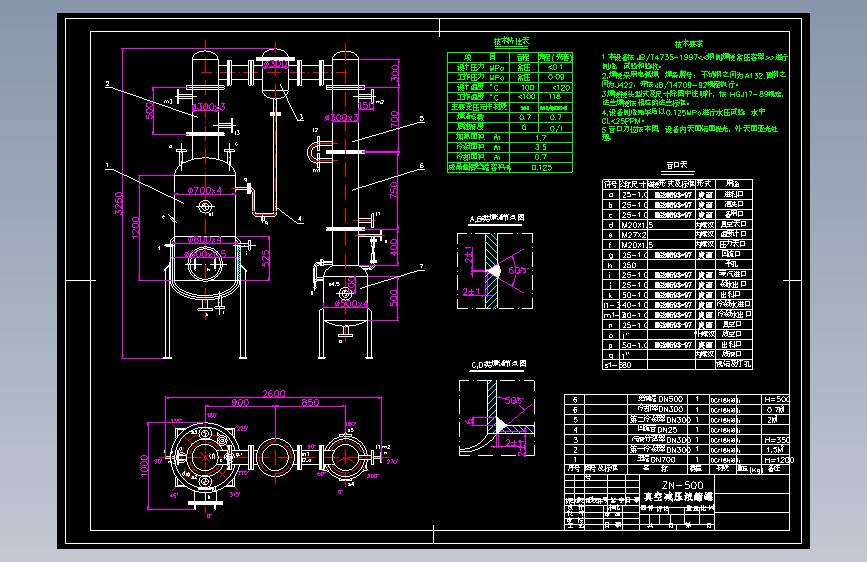867x562 pixels.
Task: Click the 1000 plan view dimension
Action: click(x=144, y=465)
